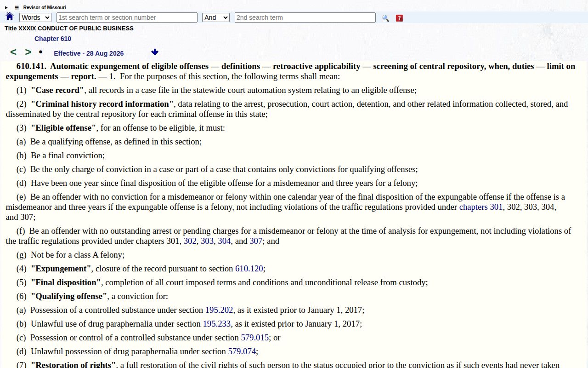588x368 pixels.
Task: Click the bold term "Criminal history record information"
Action: [x=102, y=104]
